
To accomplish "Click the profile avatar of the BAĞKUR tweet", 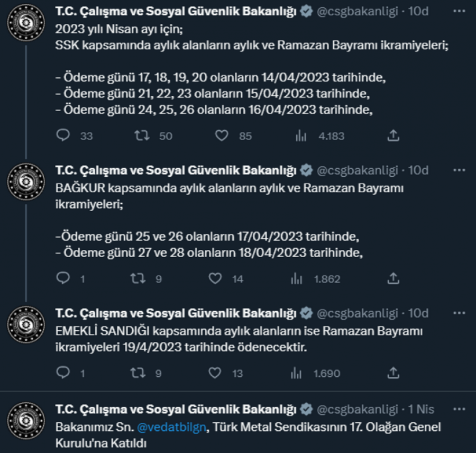I will 25,182.
